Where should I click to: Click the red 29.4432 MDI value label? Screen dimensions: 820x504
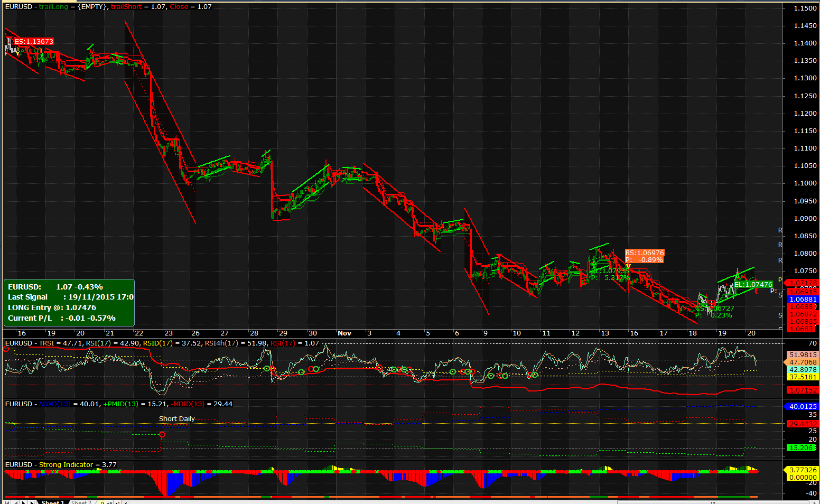tap(803, 424)
